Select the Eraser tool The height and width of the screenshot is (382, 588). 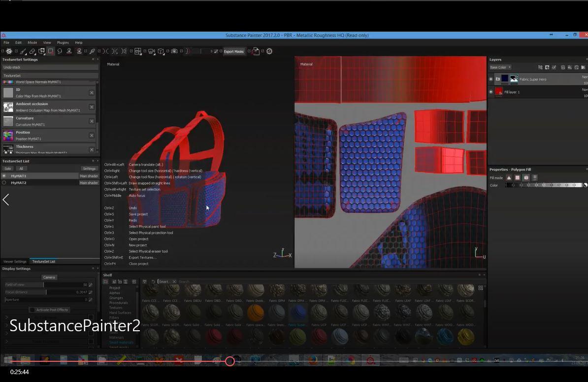32,51
